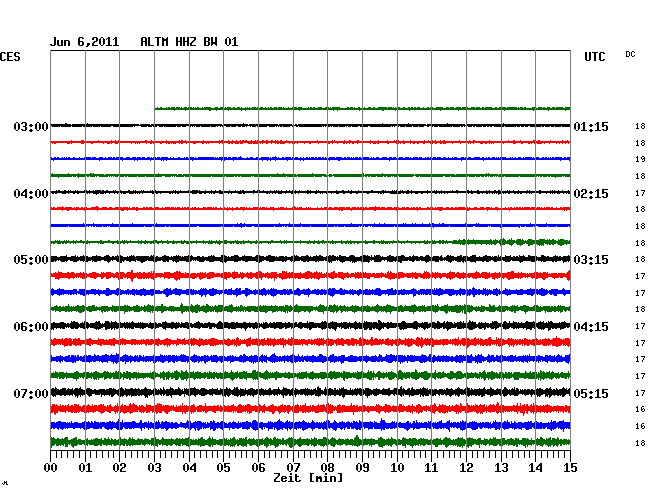Click the black trace at 03:00
The image size is (650, 494).
point(310,125)
